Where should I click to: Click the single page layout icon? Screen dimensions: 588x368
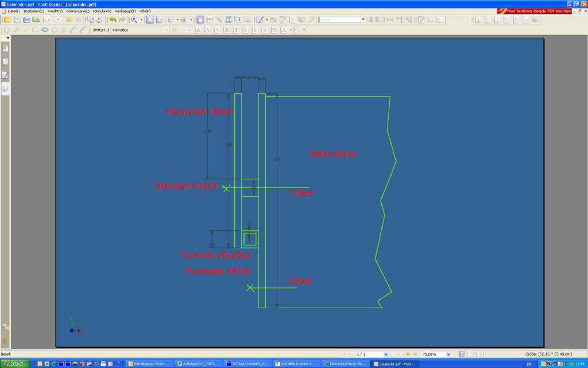tap(462, 354)
